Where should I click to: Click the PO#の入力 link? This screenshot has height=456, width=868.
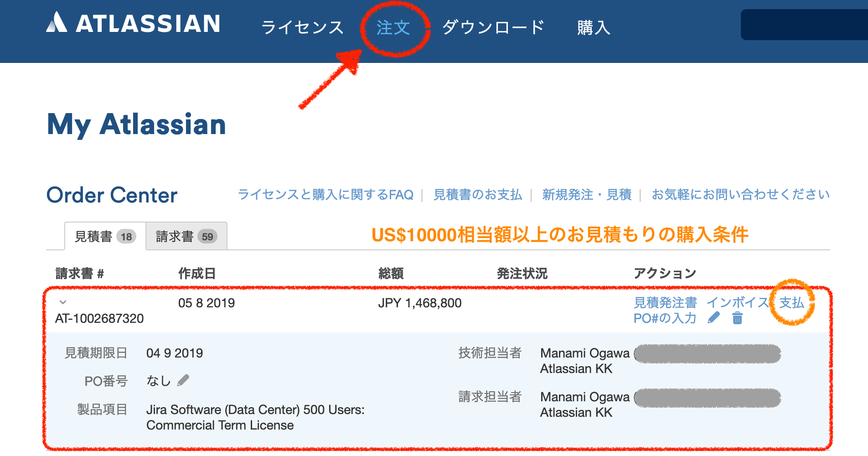coord(665,318)
